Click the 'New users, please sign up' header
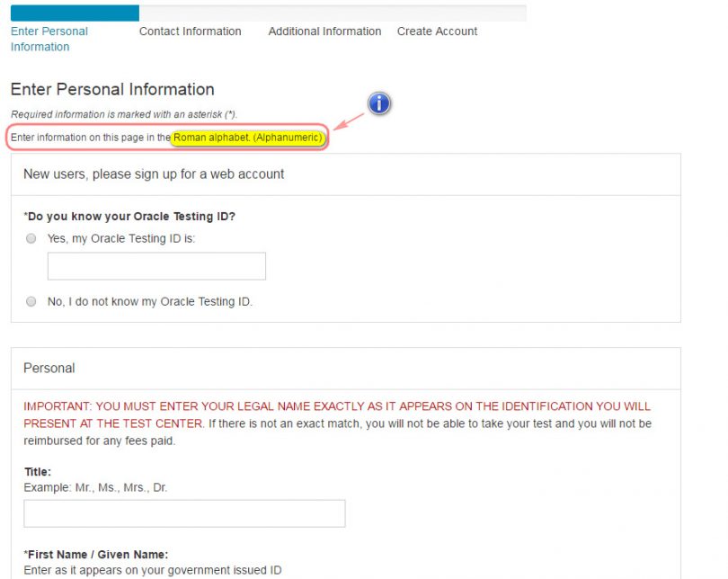The width and height of the screenshot is (728, 579). tap(154, 174)
